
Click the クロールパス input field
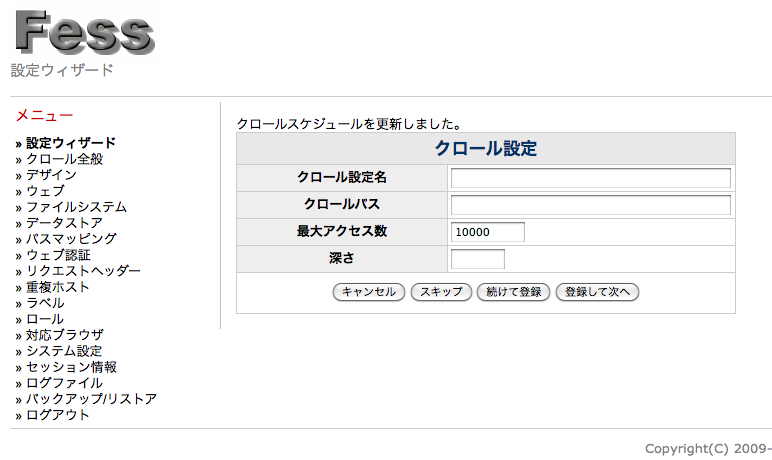coord(590,205)
